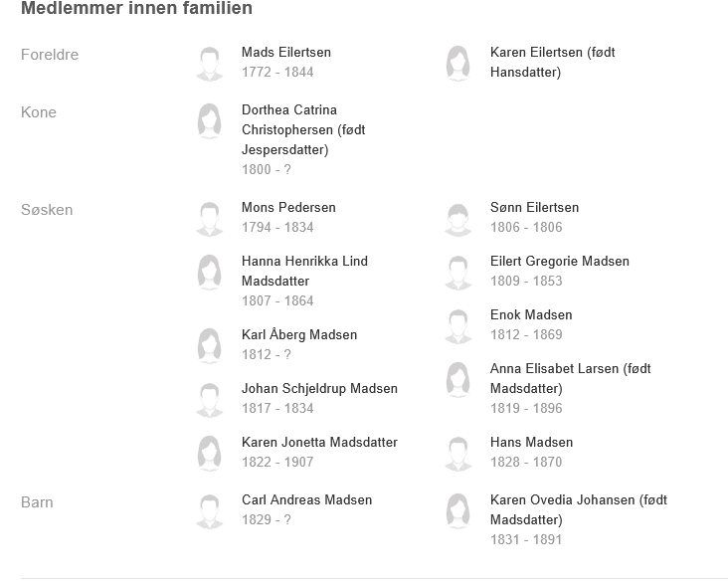728x587 pixels.
Task: Click avatar beside Karen Jonetta Madsdatter
Action: (209, 453)
